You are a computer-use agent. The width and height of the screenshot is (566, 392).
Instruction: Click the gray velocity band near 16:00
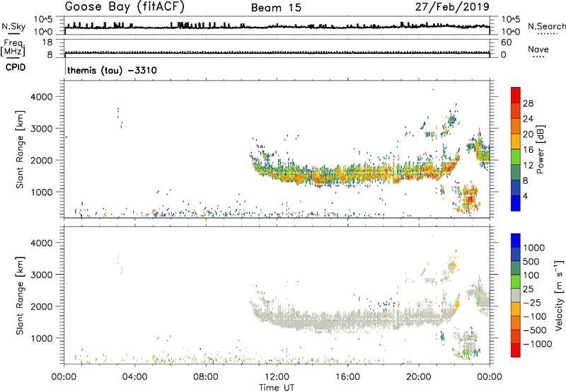click(347, 321)
